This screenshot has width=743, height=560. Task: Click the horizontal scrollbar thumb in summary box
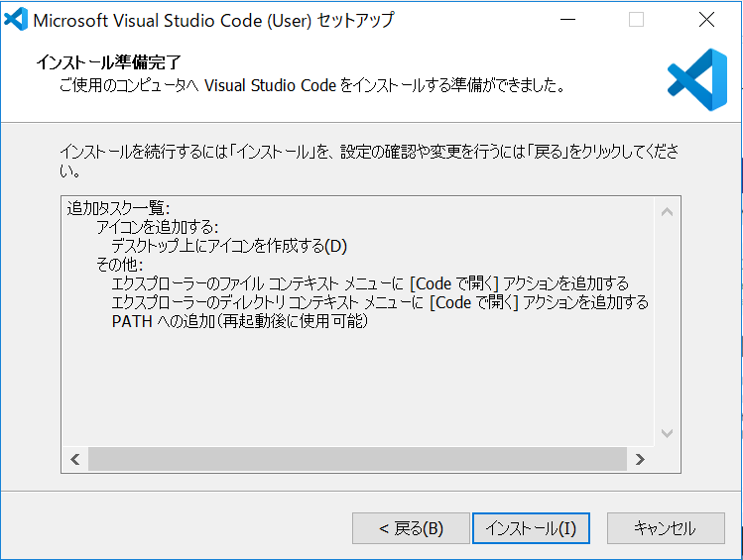357,459
